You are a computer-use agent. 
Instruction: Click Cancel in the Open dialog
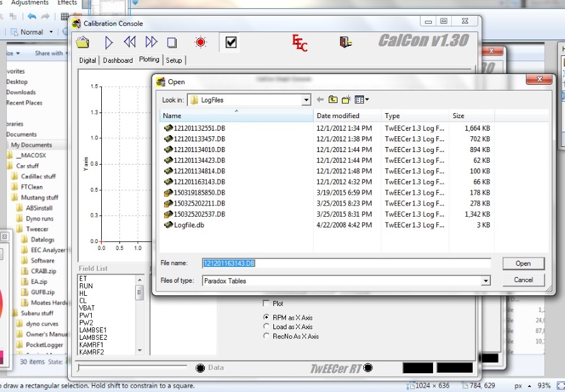click(523, 280)
